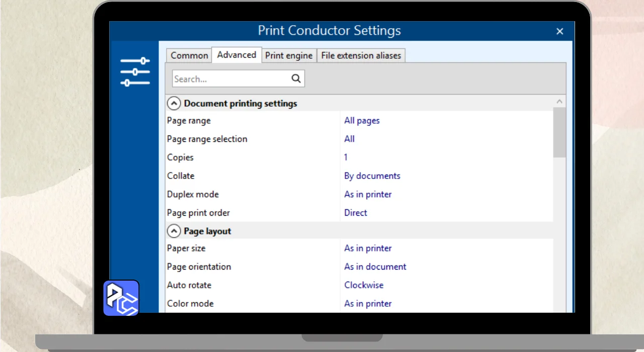Screen dimensions: 644x352
Task: Open Duplex mode value dropdown
Action: 368,195
